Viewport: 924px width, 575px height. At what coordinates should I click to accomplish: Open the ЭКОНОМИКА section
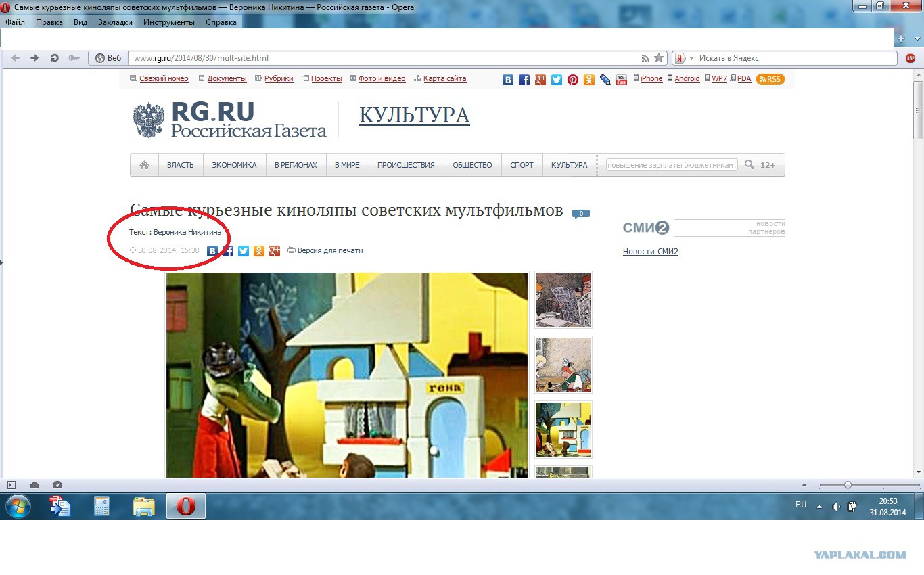[234, 165]
